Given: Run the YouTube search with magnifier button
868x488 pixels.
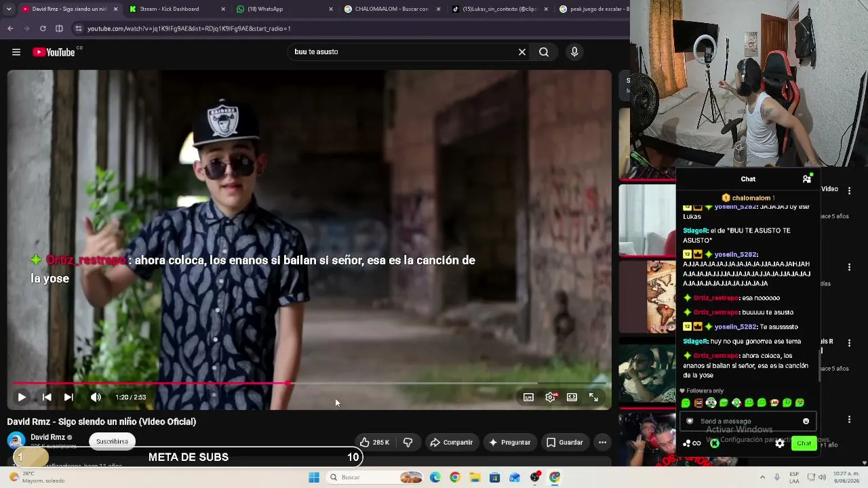Looking at the screenshot, I should 544,52.
